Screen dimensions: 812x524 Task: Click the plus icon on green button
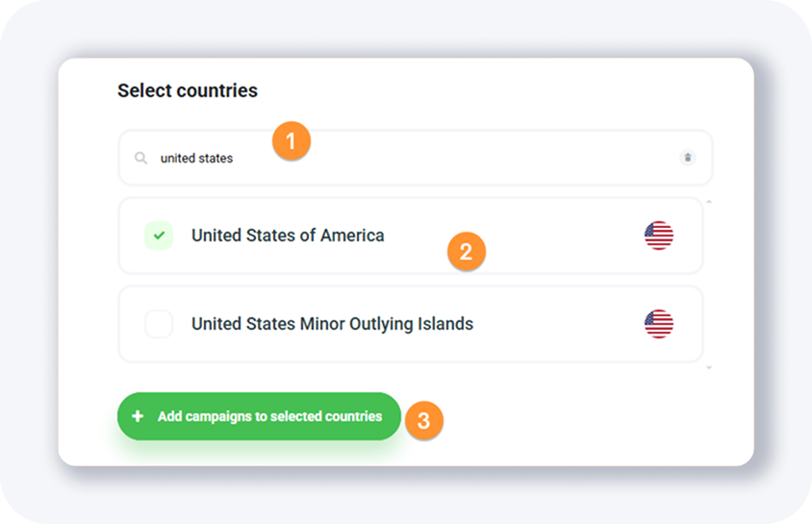138,416
